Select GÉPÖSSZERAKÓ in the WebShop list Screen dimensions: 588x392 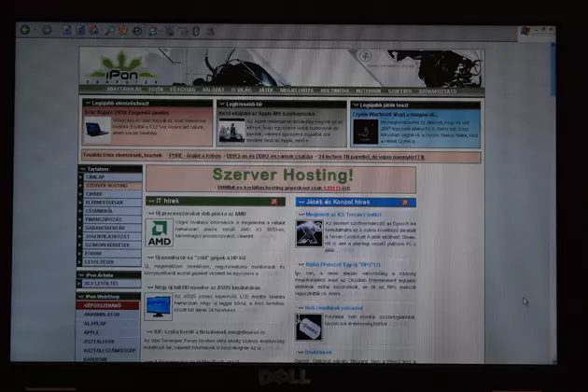tap(107, 305)
